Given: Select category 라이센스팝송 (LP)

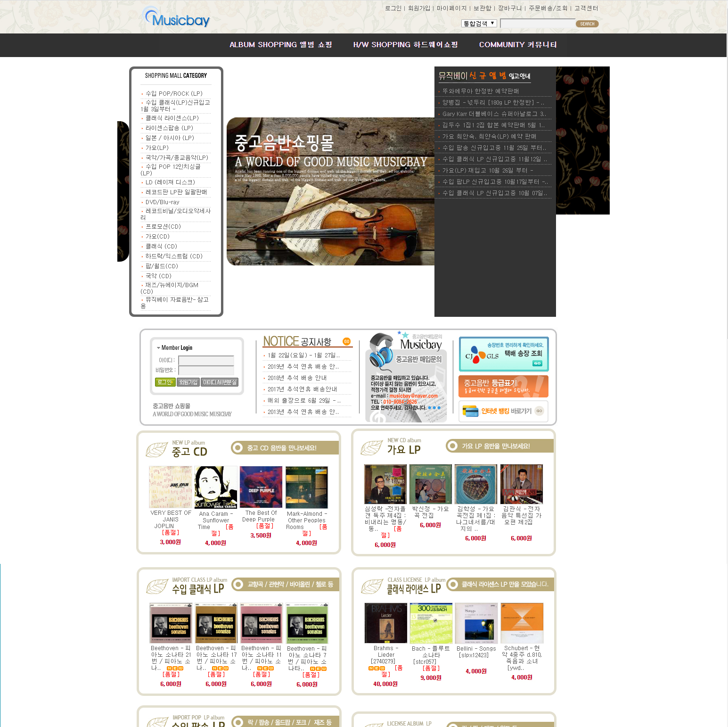Looking at the screenshot, I should tap(169, 128).
